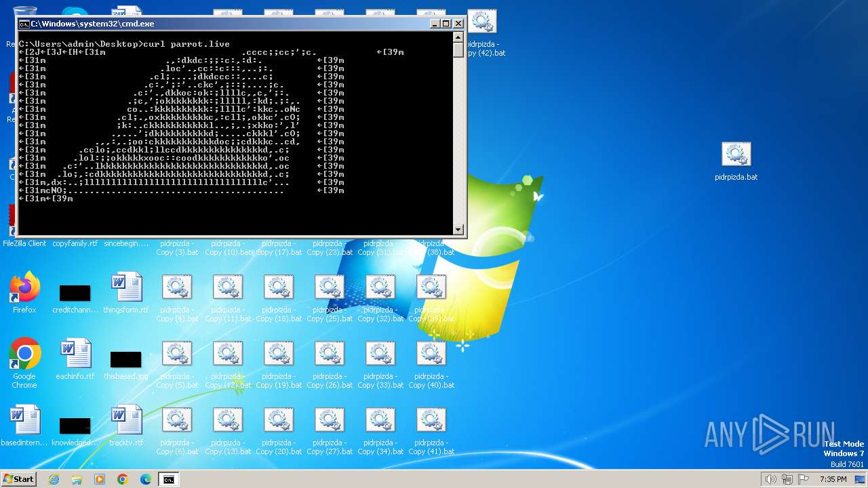This screenshot has width=868, height=488.
Task: Select pidrpizda - Copy (5).bat icon
Action: pyautogui.click(x=177, y=354)
